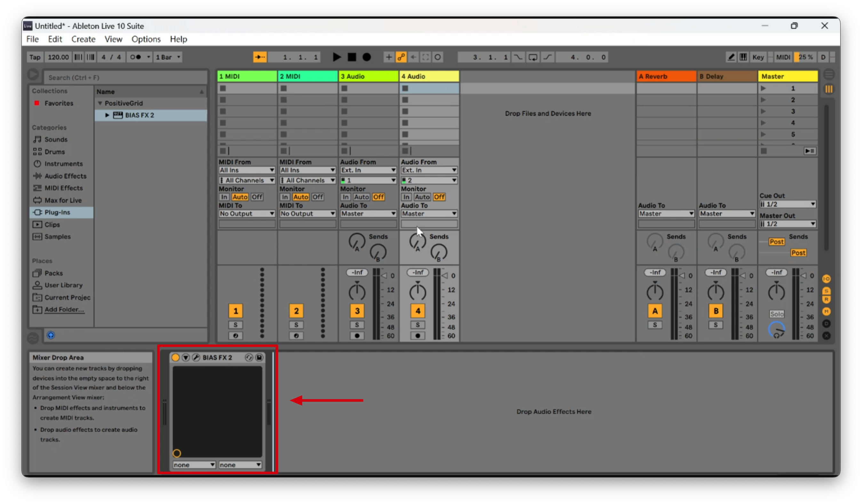Open the Master Out 1/2 dropdown
The height and width of the screenshot is (504, 862).
point(787,224)
